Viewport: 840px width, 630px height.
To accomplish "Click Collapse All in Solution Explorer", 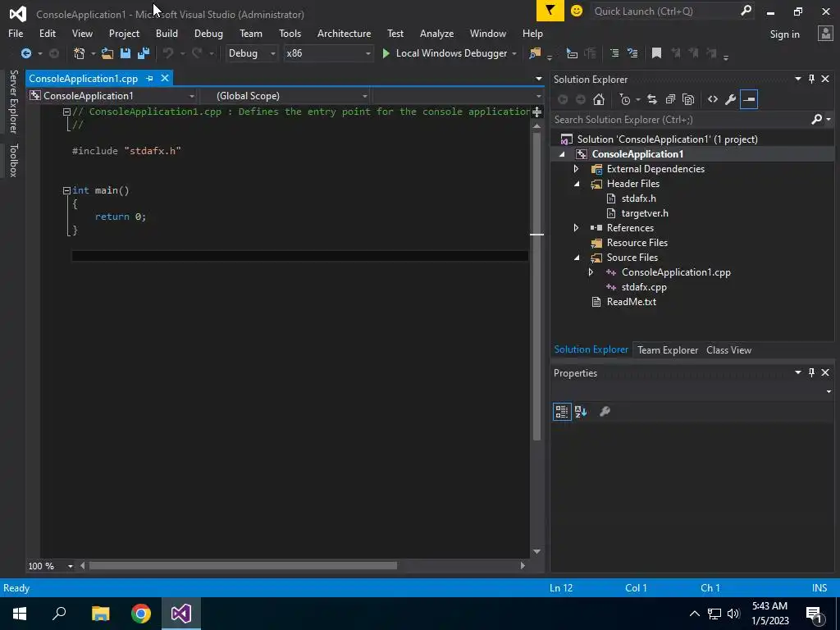I will click(670, 99).
